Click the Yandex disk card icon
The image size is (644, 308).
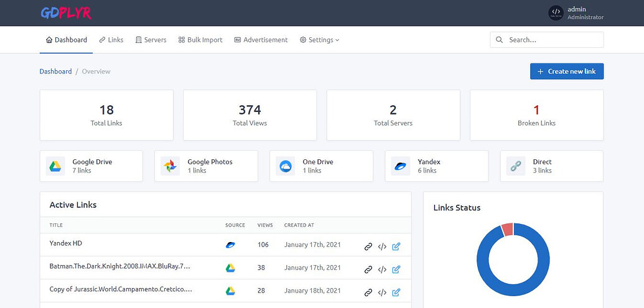point(401,166)
